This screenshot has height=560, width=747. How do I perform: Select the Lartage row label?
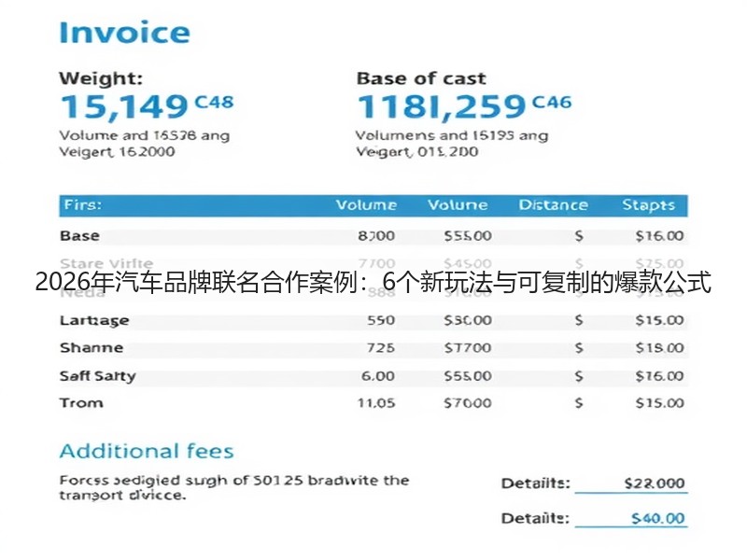pyautogui.click(x=94, y=320)
